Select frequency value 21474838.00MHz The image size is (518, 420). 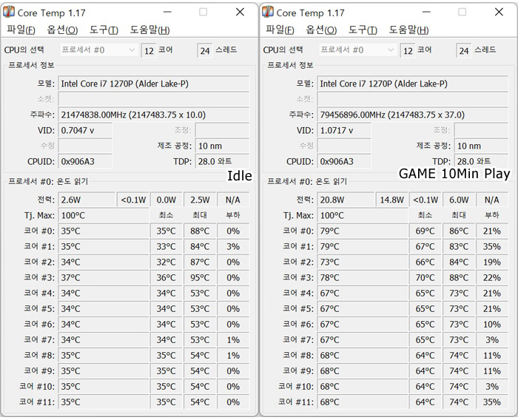154,115
